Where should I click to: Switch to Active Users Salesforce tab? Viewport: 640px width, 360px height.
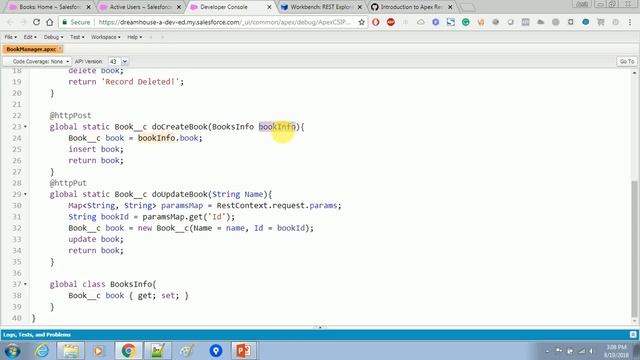tap(140, 7)
